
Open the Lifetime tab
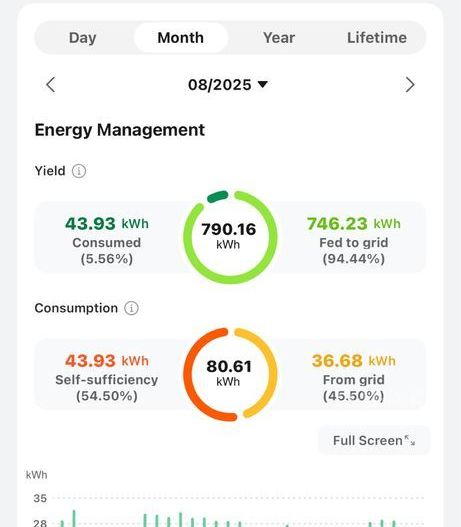pyautogui.click(x=377, y=38)
